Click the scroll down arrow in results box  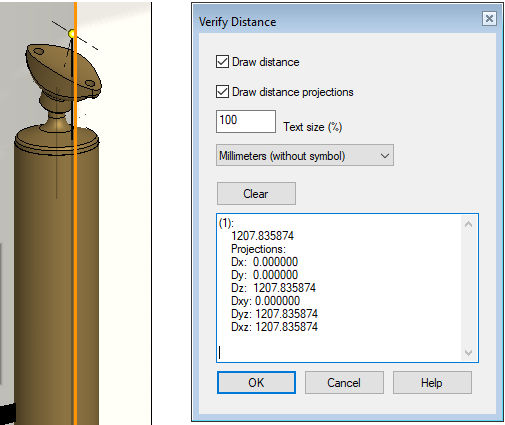468,353
